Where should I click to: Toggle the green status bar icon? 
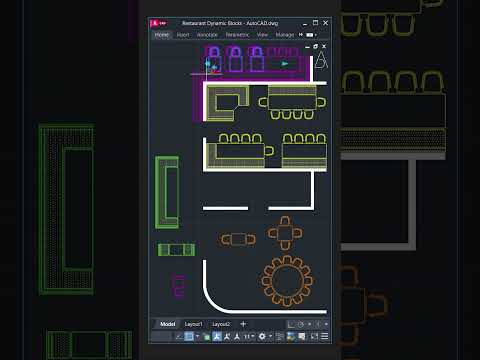[x=207, y=337]
